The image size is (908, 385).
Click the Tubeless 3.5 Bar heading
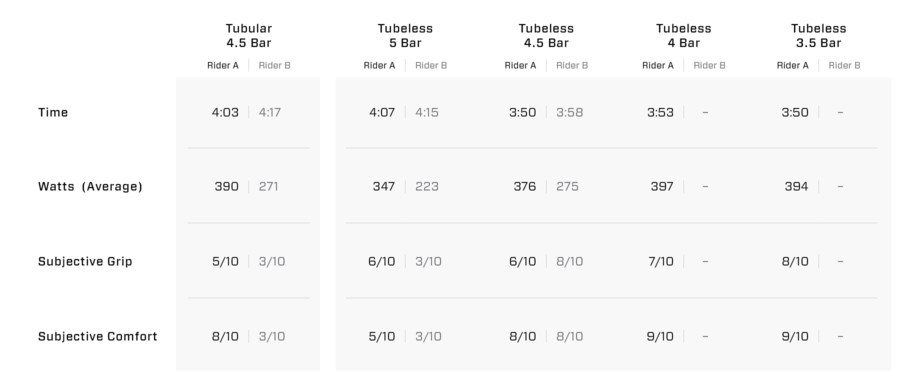pos(818,35)
